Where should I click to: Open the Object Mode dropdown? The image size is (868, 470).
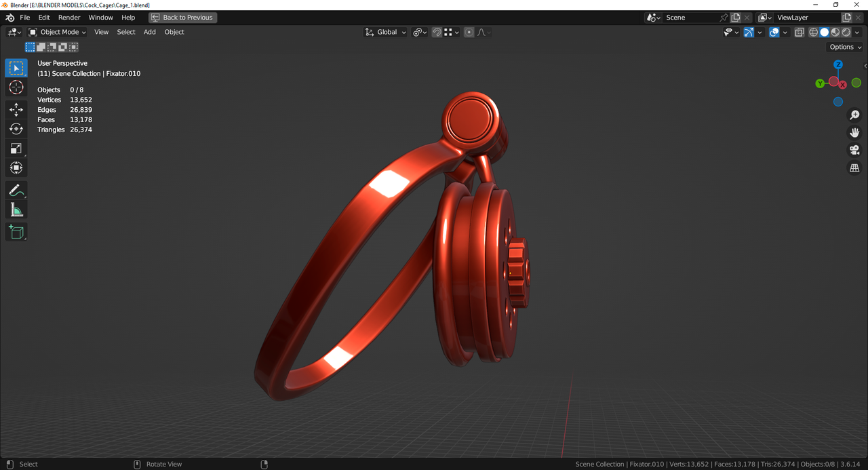(58, 32)
